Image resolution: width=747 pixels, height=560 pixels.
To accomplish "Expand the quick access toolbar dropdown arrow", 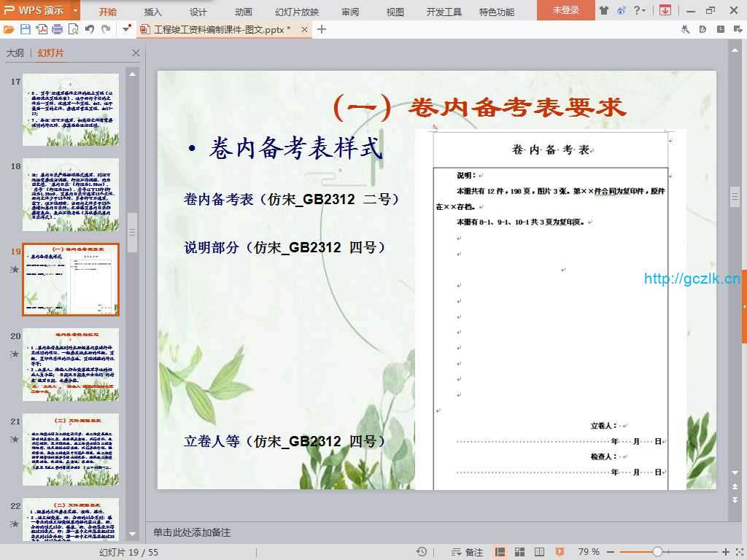I will click(127, 29).
